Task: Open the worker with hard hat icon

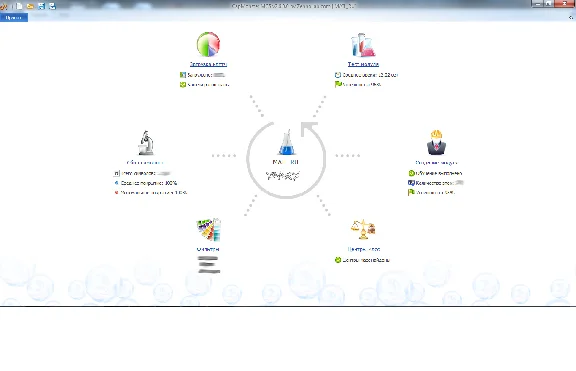Action: (x=436, y=142)
